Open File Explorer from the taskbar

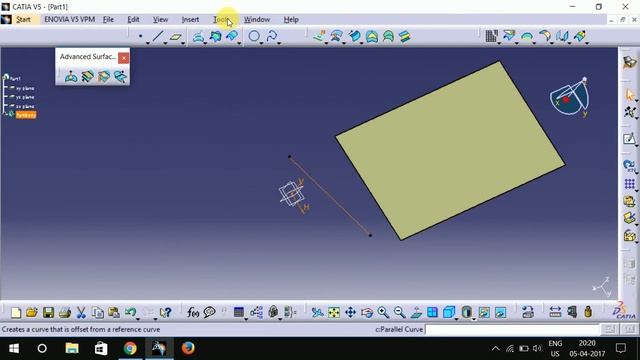click(x=72, y=348)
